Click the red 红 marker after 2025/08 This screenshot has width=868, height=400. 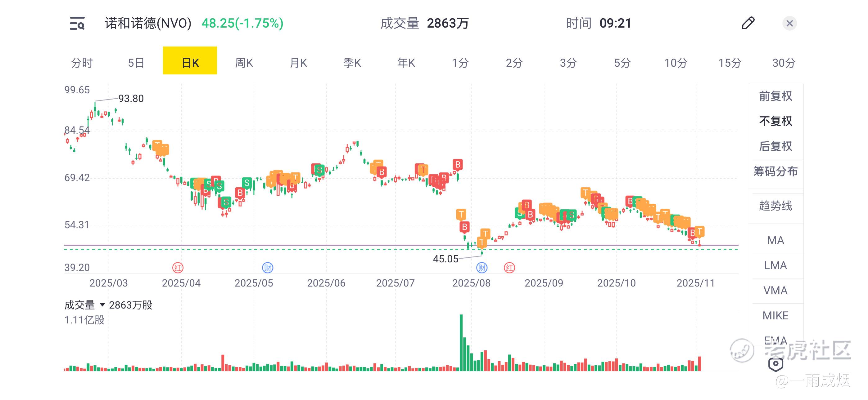click(509, 268)
